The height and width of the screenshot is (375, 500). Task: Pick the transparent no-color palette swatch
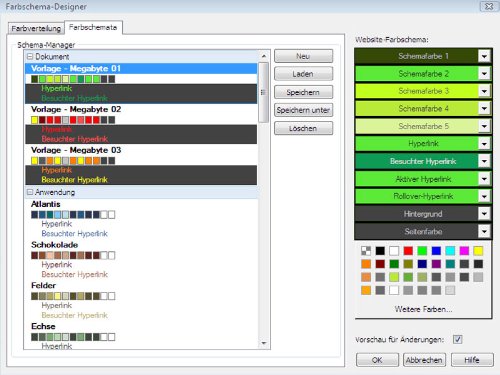(366, 251)
